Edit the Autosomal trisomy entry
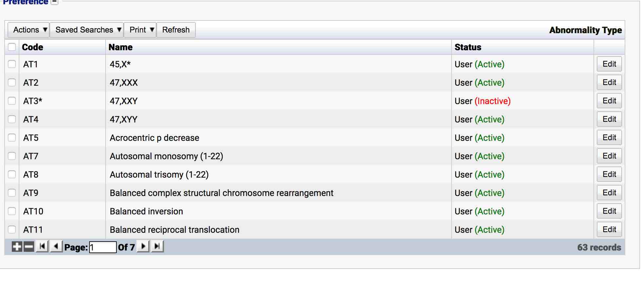Viewport: 644px width, 283px height. coord(609,174)
